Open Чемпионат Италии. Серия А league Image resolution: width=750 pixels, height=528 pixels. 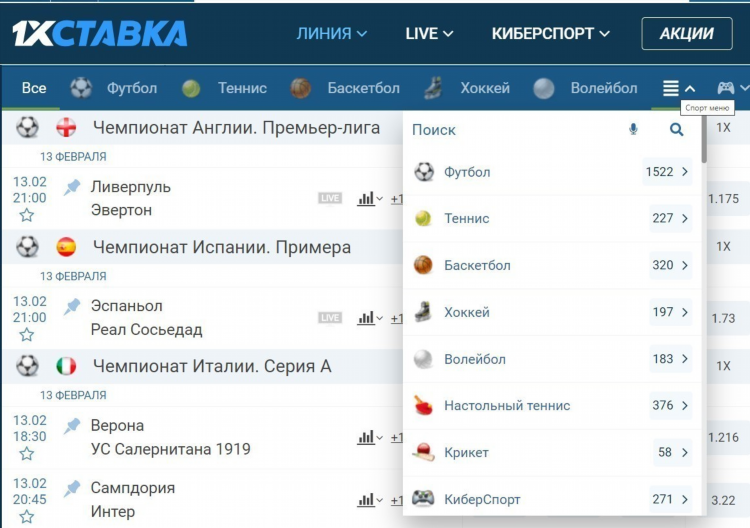[x=212, y=366]
